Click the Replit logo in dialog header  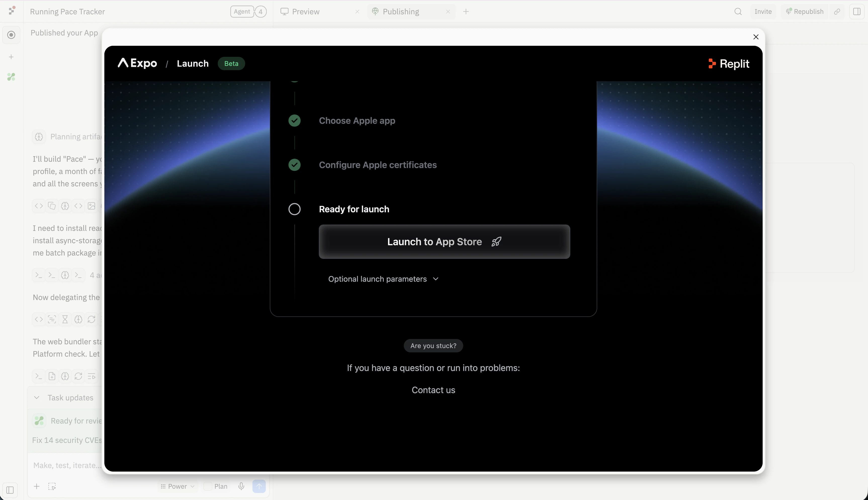click(x=729, y=64)
